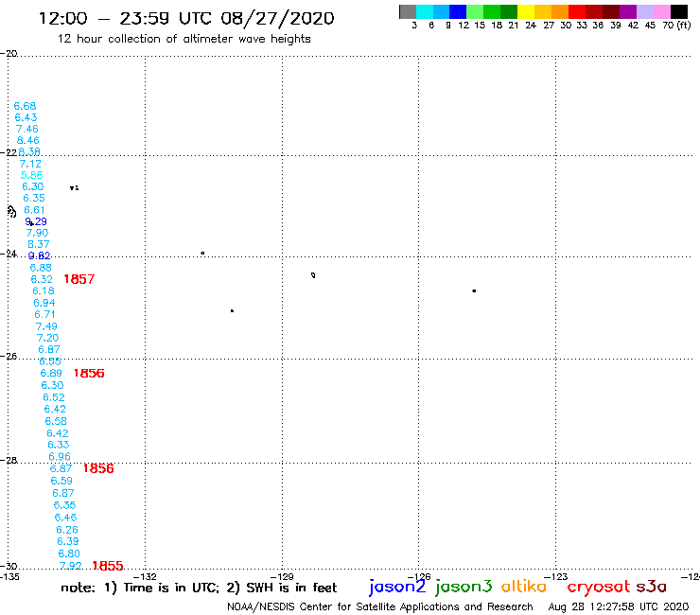700x615 pixels.
Task: Click the green 'jason3' legend label
Action: [464, 587]
